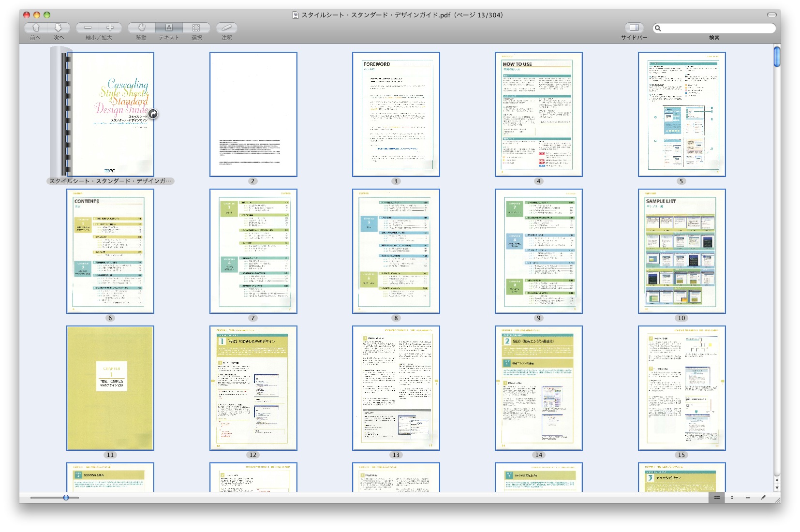Adjust the thumbnail size slider handle

coord(66,497)
